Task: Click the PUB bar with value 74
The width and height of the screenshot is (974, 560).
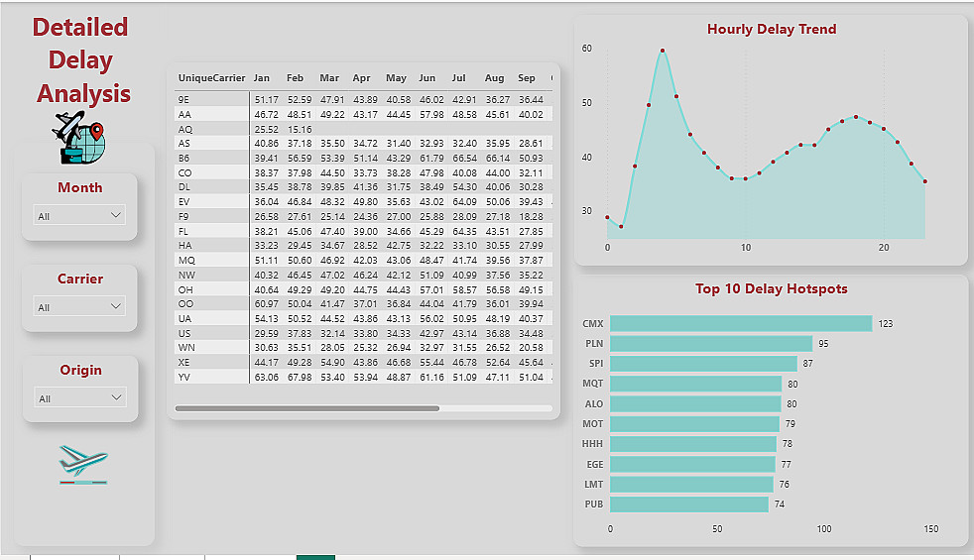Action: [x=689, y=504]
